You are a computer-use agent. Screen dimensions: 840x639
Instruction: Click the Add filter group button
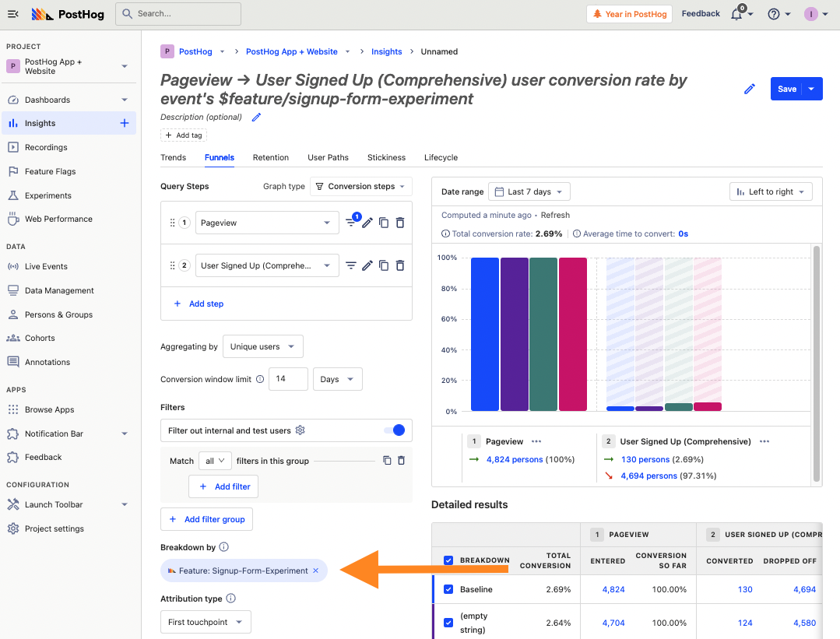(x=206, y=519)
